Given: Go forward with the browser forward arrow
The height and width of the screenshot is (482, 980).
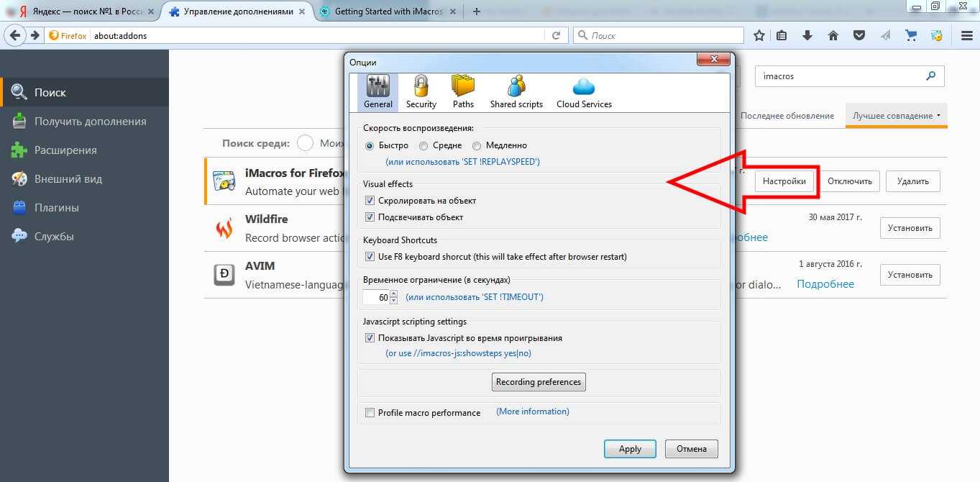Looking at the screenshot, I should tap(34, 35).
